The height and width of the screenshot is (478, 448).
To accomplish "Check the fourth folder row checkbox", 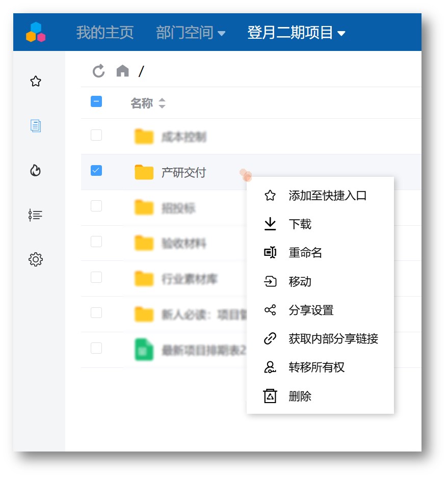I will [x=96, y=242].
